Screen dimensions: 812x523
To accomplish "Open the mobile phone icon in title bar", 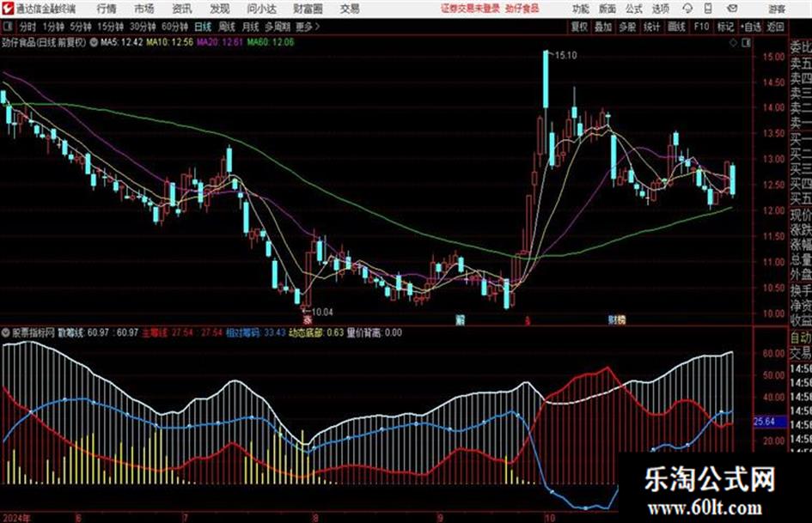I will coord(708,9).
